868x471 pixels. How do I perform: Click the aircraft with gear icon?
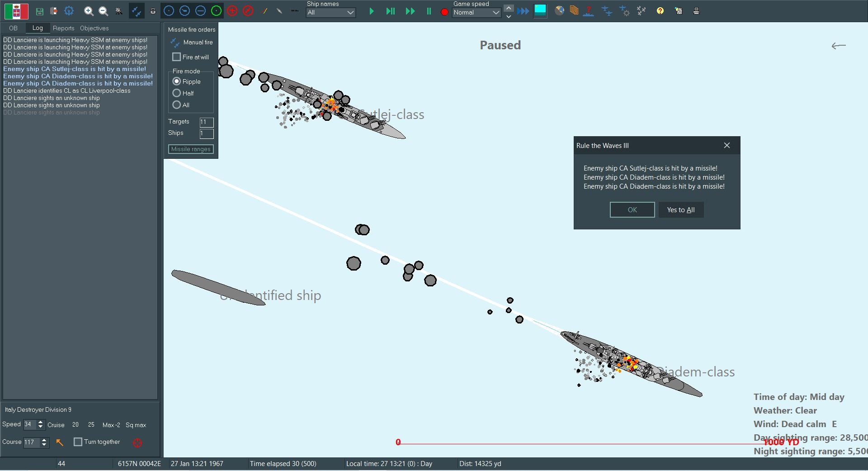tap(624, 11)
